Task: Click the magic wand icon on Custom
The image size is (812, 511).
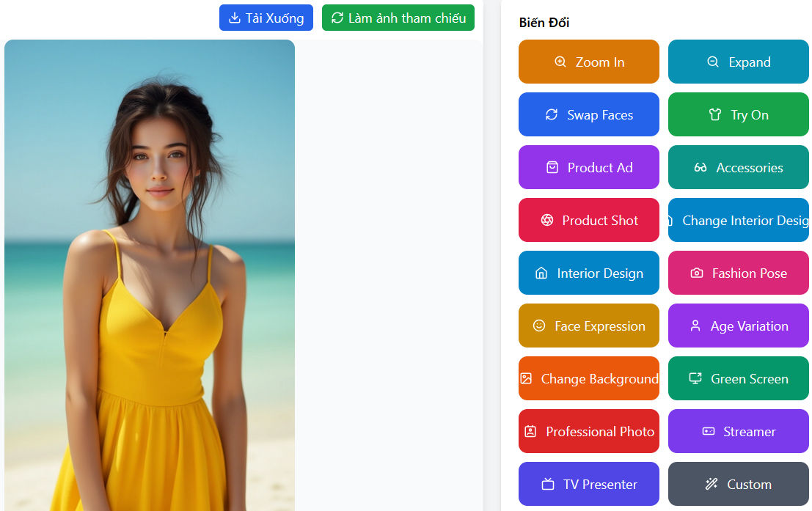Action: (x=712, y=484)
